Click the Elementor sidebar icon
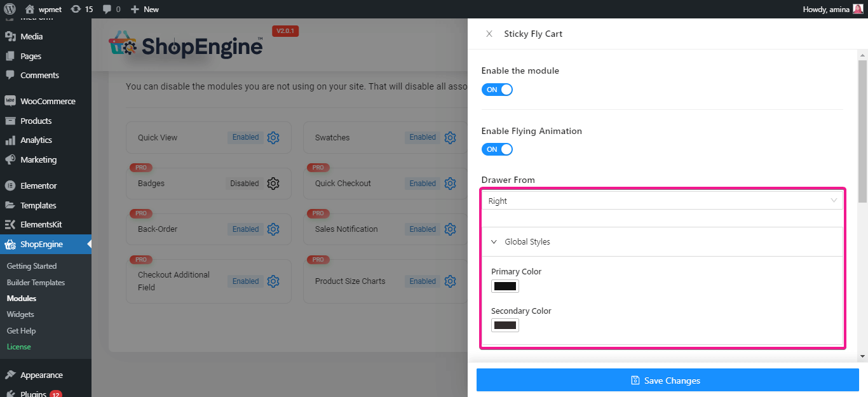Screen dimensions: 868x397 point(10,185)
